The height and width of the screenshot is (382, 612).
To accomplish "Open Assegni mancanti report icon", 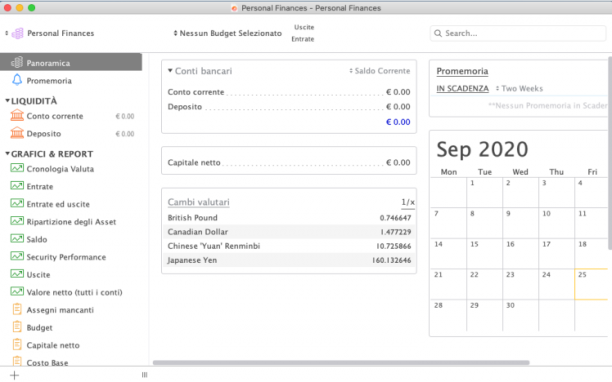I will pos(17,309).
